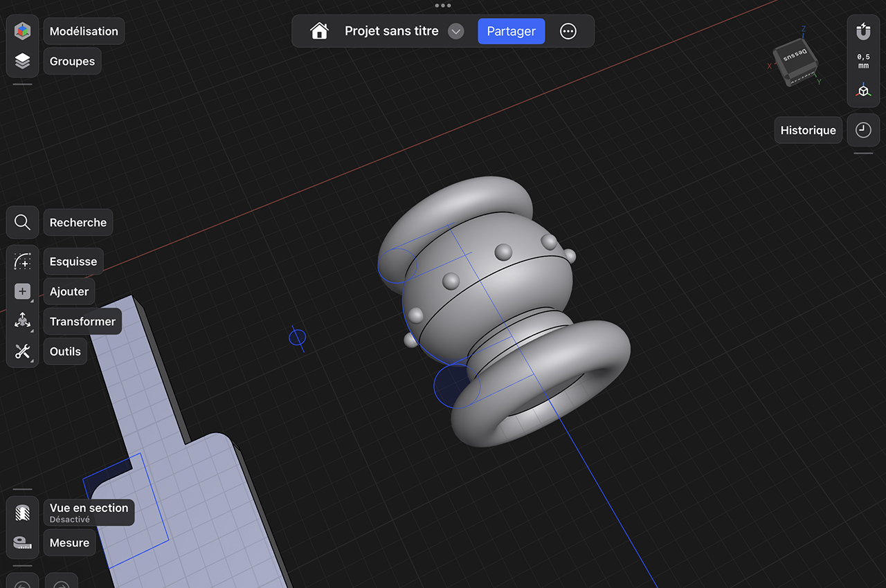Click the Mesure tape measure icon
886x588 pixels.
(x=22, y=543)
